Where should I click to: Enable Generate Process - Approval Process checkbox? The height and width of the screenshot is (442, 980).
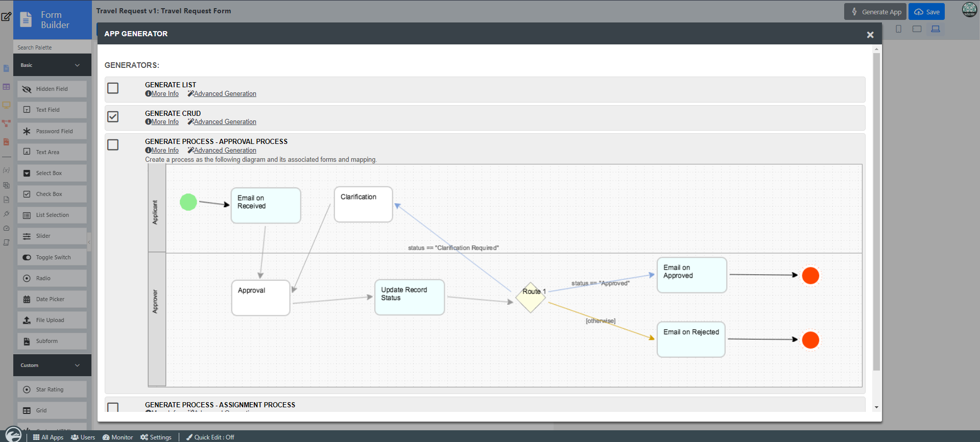113,145
